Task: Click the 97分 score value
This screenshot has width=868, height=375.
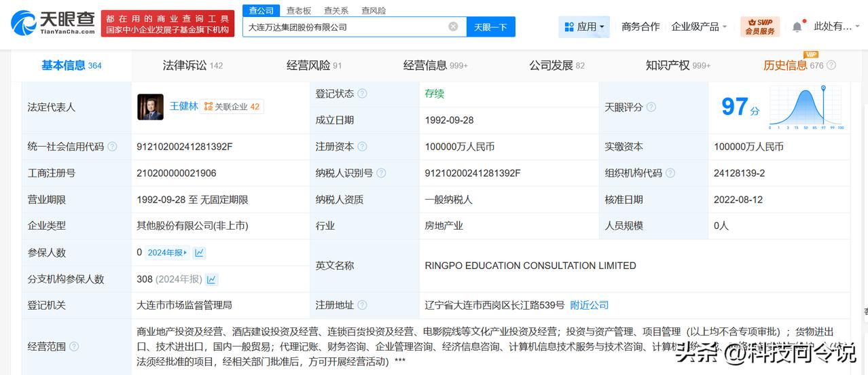Action: click(740, 107)
